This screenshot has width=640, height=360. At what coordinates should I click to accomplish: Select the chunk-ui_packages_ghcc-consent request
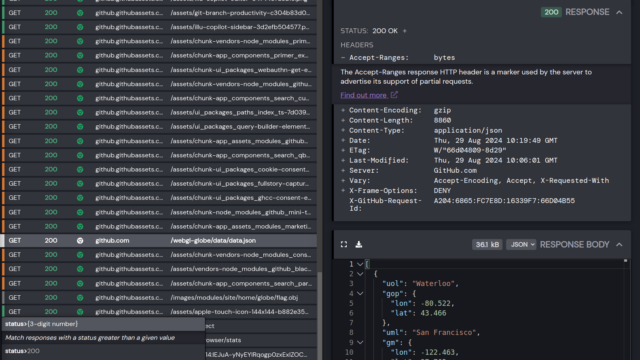click(x=159, y=198)
